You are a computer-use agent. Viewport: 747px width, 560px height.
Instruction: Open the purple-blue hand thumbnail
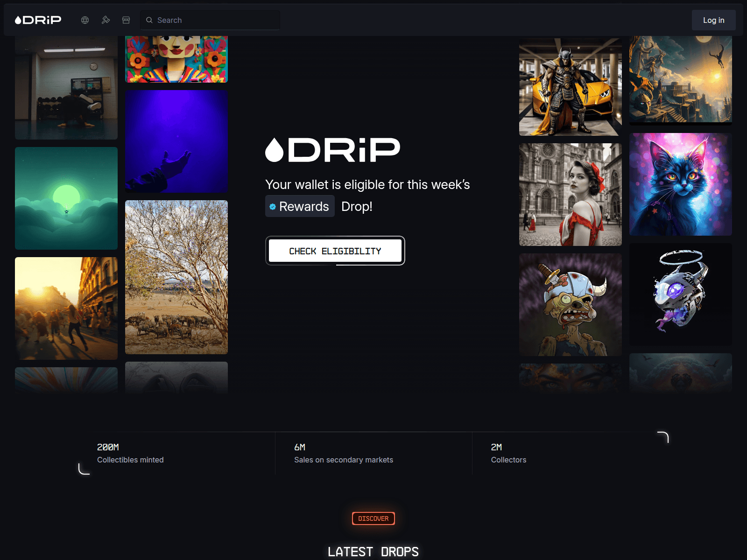coord(176,141)
